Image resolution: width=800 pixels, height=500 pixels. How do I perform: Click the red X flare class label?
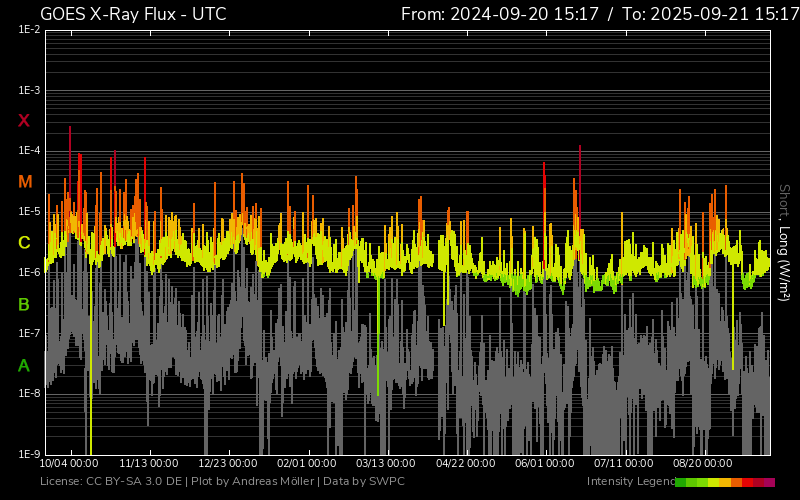(24, 121)
